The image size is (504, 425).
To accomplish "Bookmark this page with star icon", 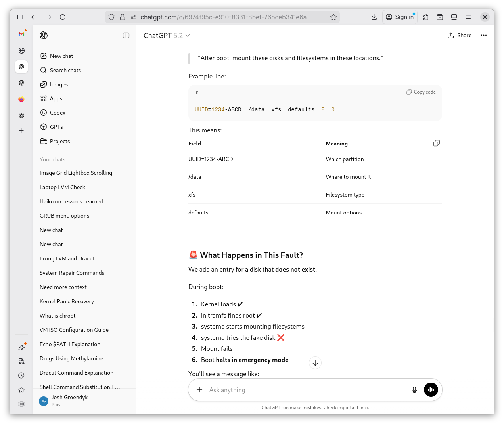I will (x=333, y=17).
